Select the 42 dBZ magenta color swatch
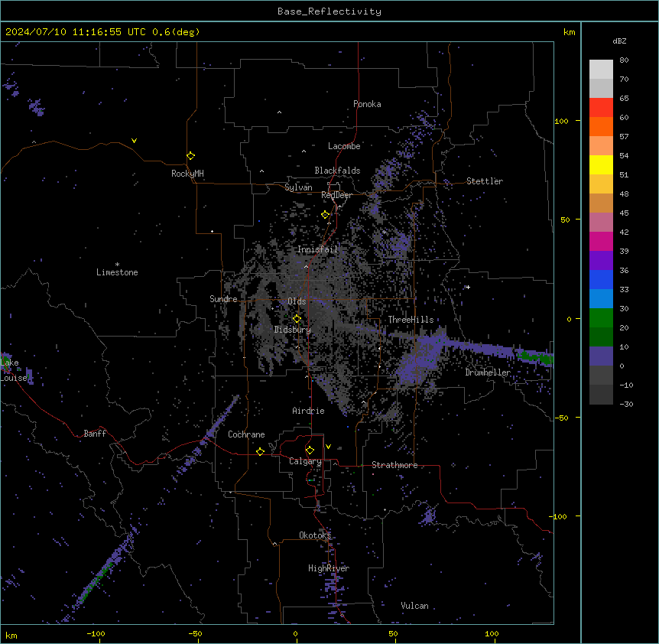The width and height of the screenshot is (659, 644). (601, 241)
